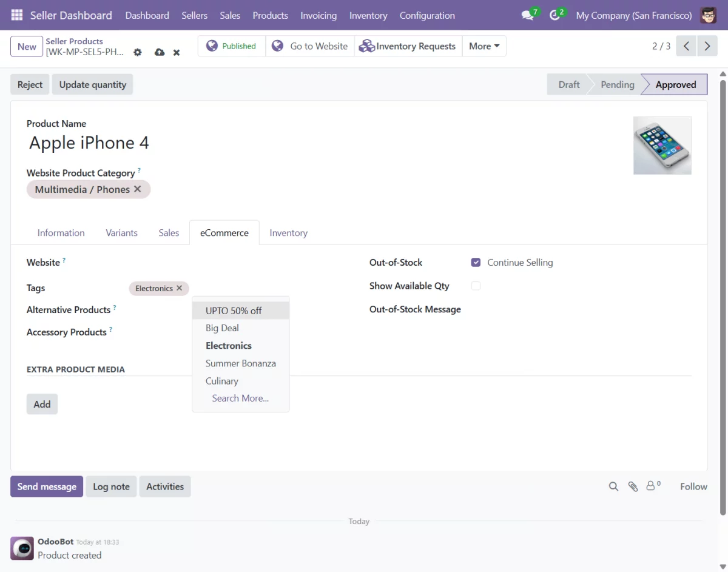Click the Seller Dashboard app title
The image size is (728, 572).
(x=71, y=15)
